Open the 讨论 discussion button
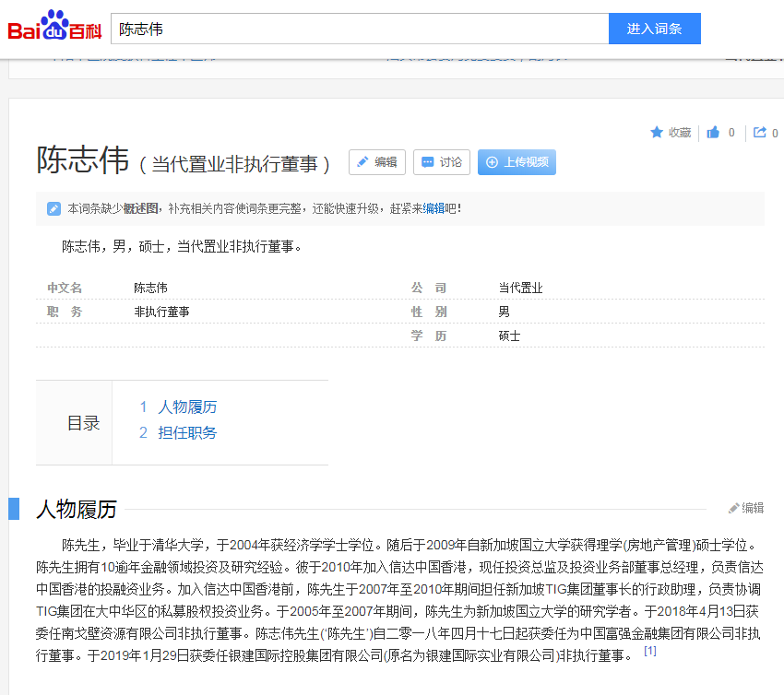 coord(442,162)
